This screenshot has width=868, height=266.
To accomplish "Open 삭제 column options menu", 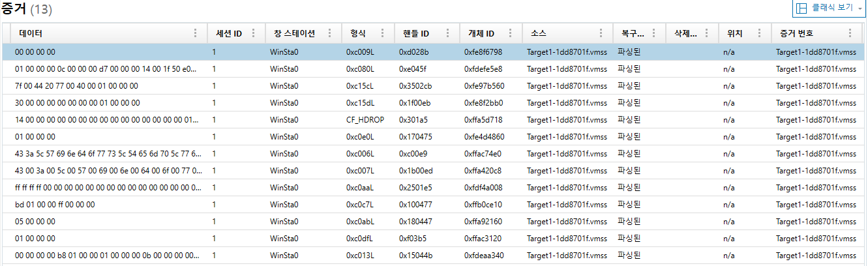I will tap(706, 33).
